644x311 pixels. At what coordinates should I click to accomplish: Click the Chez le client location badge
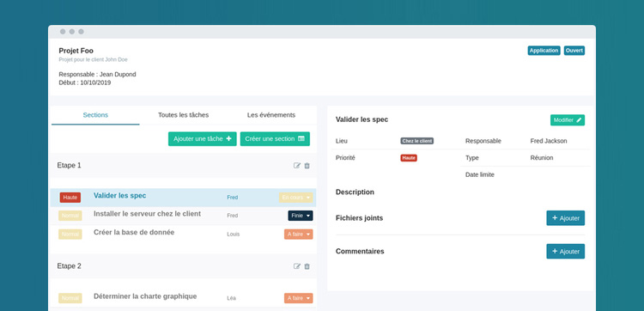point(416,141)
